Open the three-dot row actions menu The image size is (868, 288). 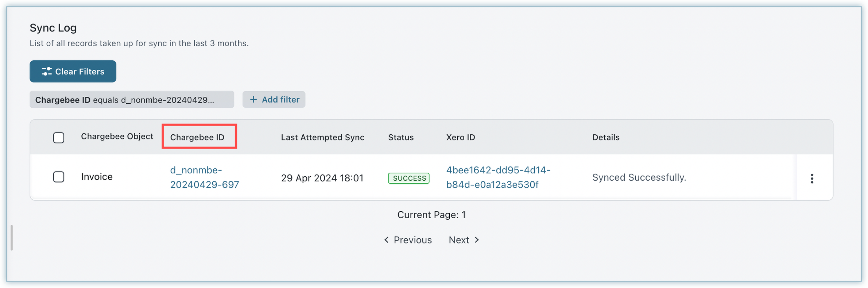coord(812,178)
